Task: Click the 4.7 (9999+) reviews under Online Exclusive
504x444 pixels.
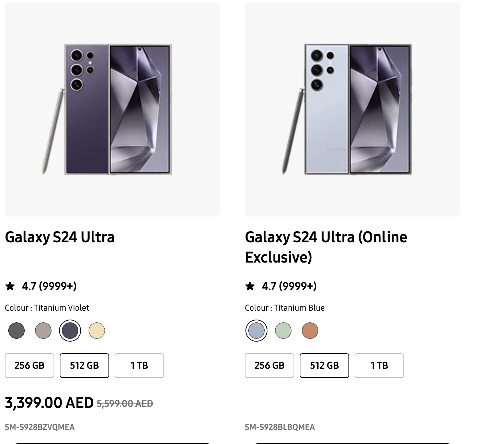Action: 289,286
